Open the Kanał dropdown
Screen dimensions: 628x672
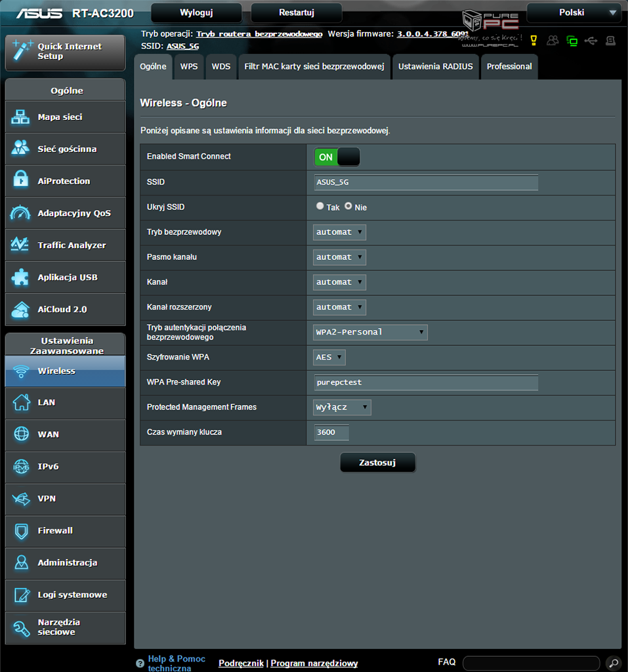coord(339,282)
